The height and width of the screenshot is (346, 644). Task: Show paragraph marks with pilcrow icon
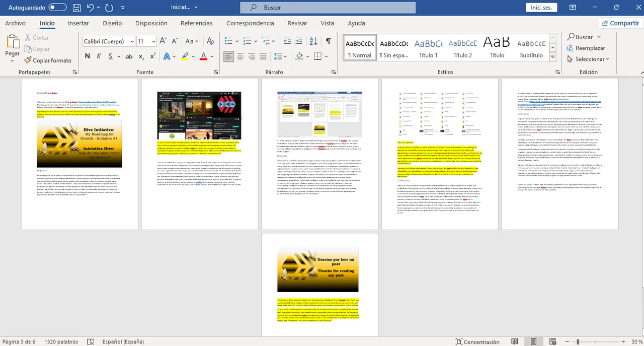coord(328,41)
